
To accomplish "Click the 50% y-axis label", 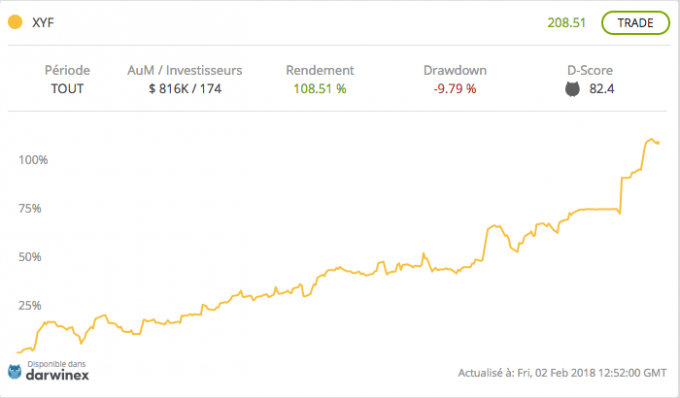I will coord(30,257).
